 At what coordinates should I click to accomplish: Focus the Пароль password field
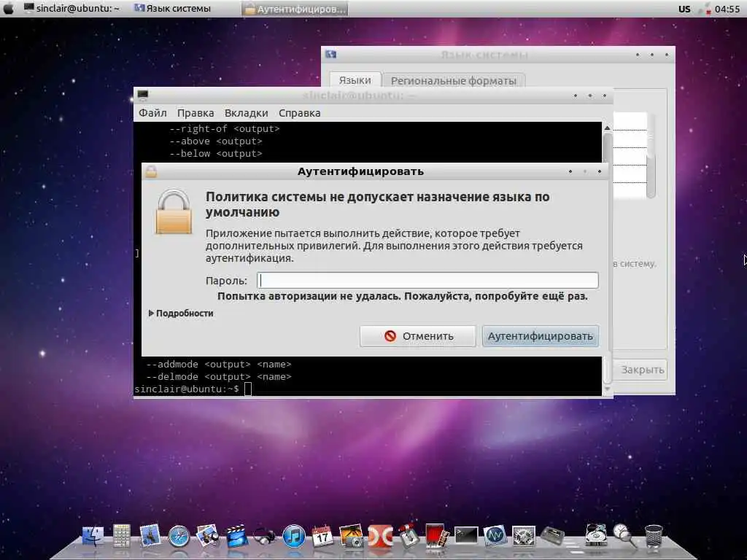[427, 280]
